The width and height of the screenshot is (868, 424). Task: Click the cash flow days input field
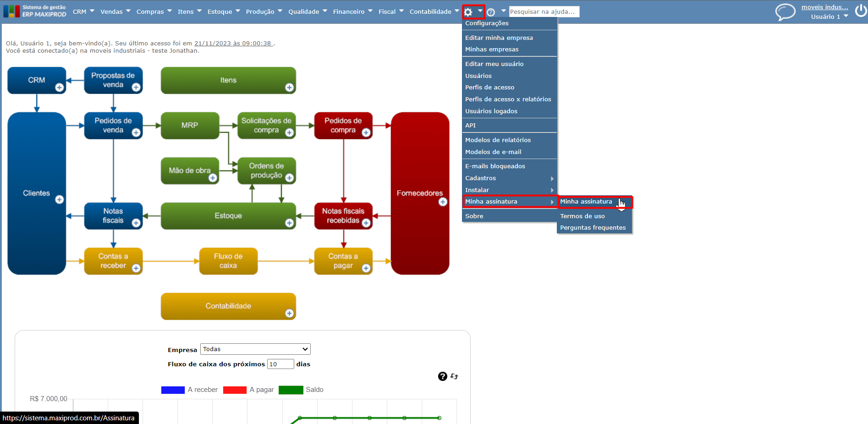click(x=280, y=364)
